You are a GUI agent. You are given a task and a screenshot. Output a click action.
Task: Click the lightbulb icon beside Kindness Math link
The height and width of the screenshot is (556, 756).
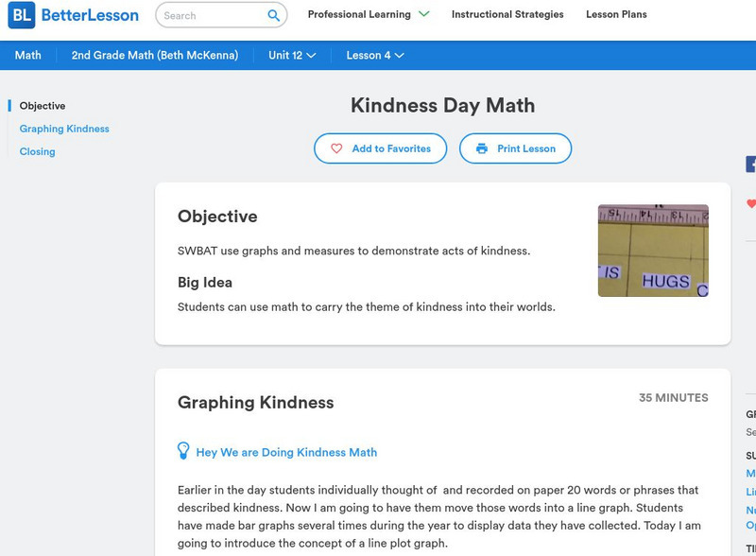tap(183, 452)
